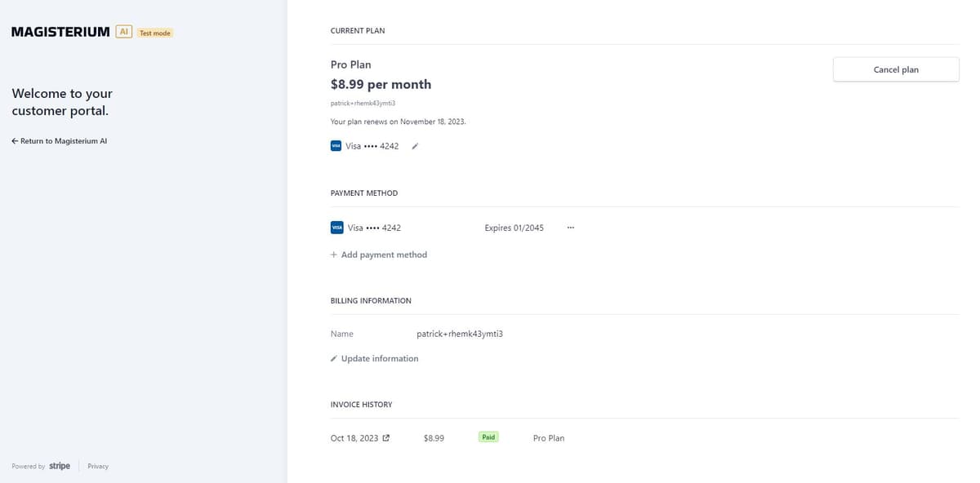Click the Name field showing patrick+rhemk43ymti3
This screenshot has height=483, width=980.
[459, 334]
